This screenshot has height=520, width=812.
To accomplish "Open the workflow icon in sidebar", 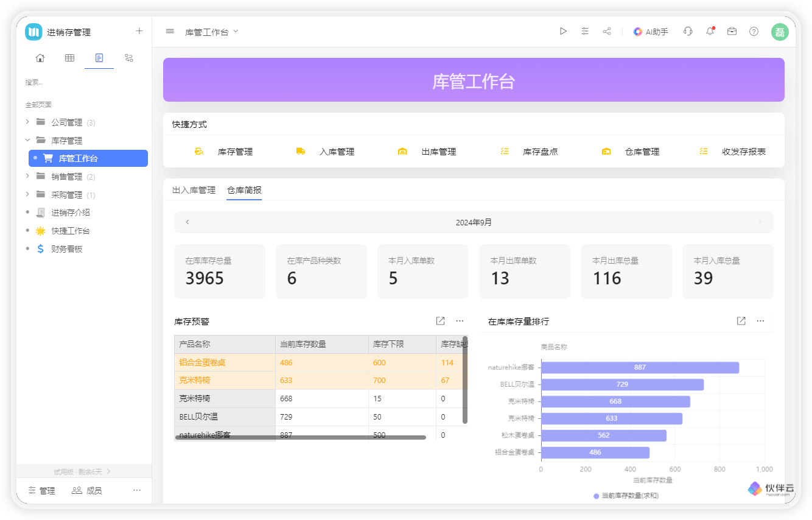I will (x=129, y=58).
